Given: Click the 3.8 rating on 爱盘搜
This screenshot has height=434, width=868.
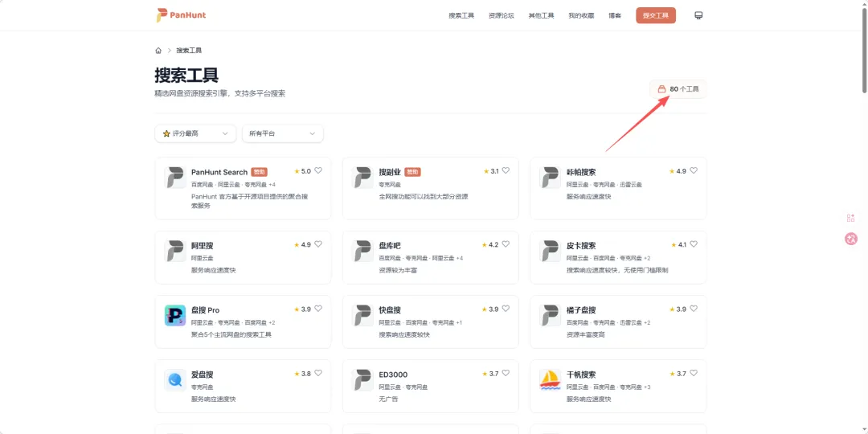Looking at the screenshot, I should tap(302, 374).
